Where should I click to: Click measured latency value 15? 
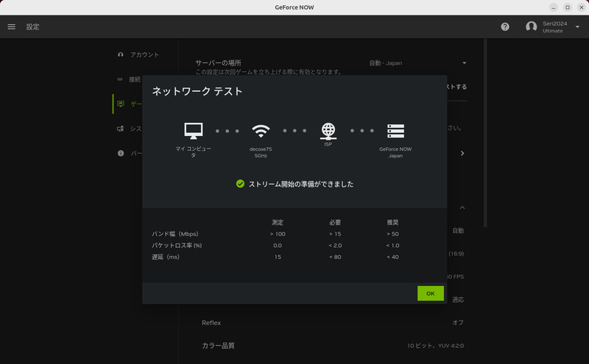click(x=278, y=257)
